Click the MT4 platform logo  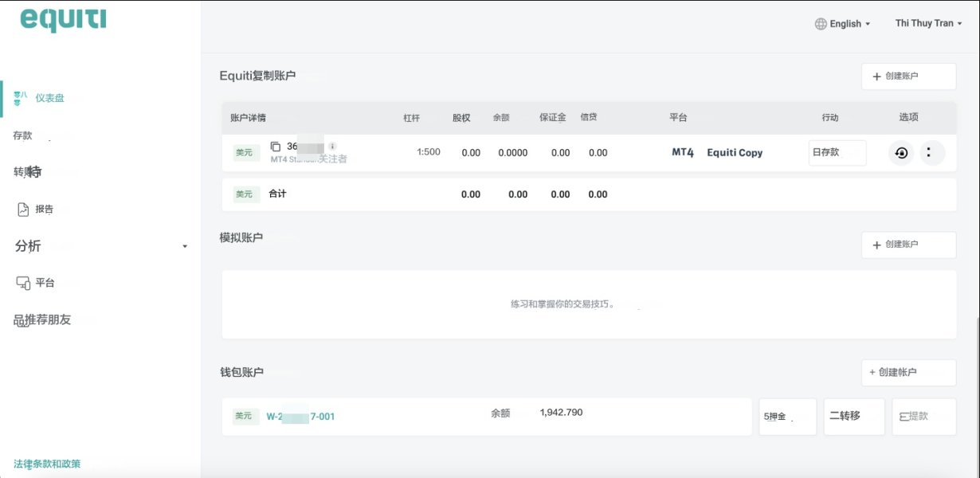coord(683,152)
